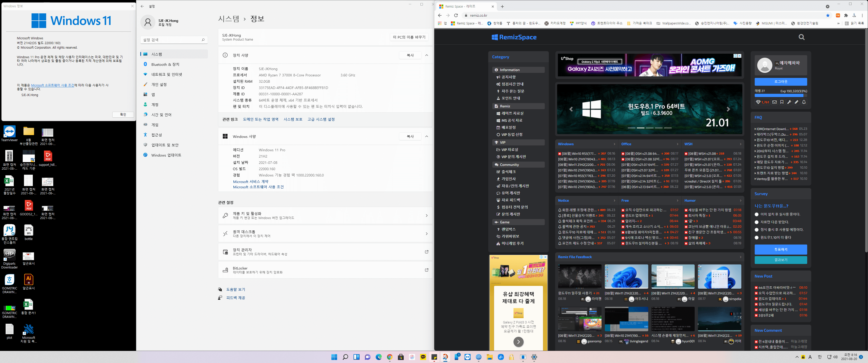Screen dimensions: 868x363
Task: Expand the 원격 데스크톱 row chevron
Action: [x=427, y=234]
